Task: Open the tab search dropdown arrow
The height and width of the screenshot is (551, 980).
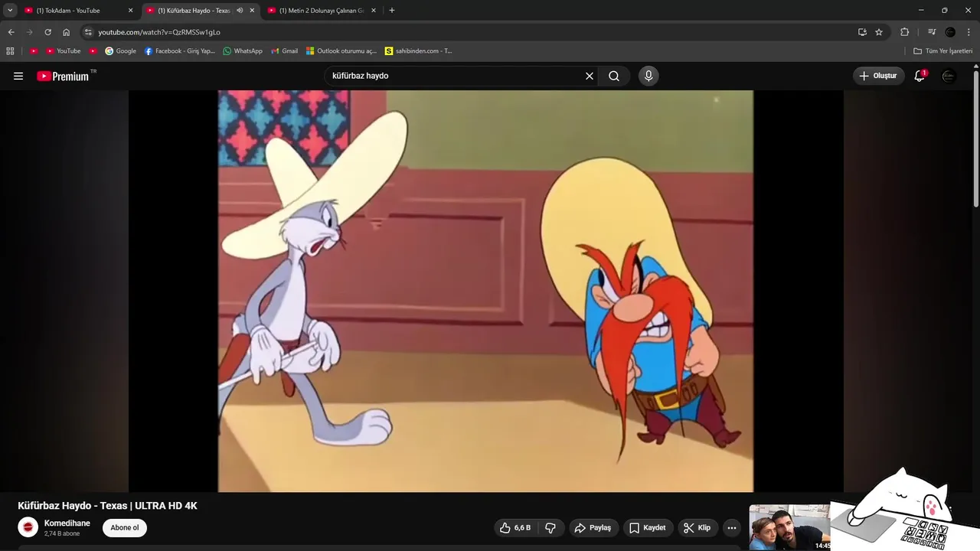Action: [x=10, y=11]
